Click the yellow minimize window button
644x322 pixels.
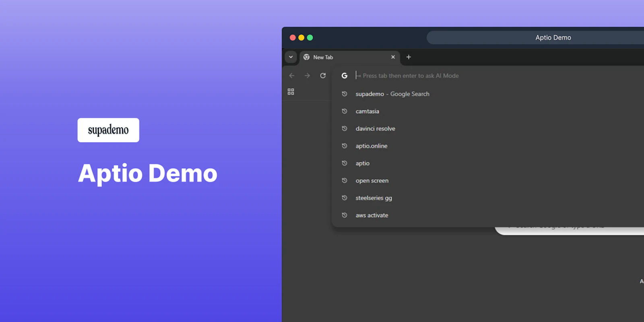(x=301, y=37)
